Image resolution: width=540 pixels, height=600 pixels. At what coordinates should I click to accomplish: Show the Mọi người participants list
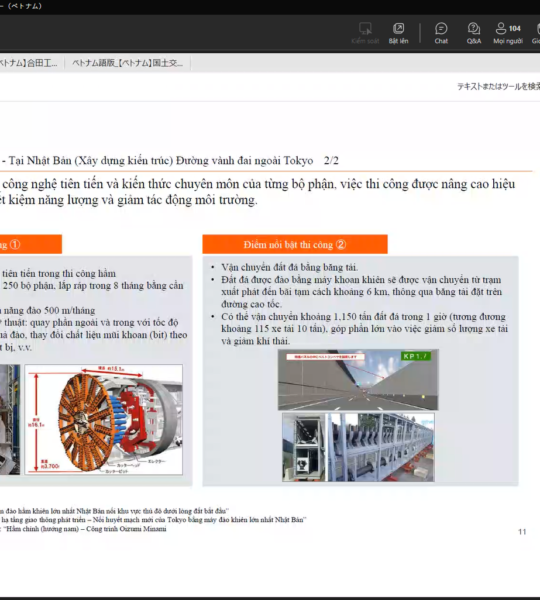tap(508, 33)
